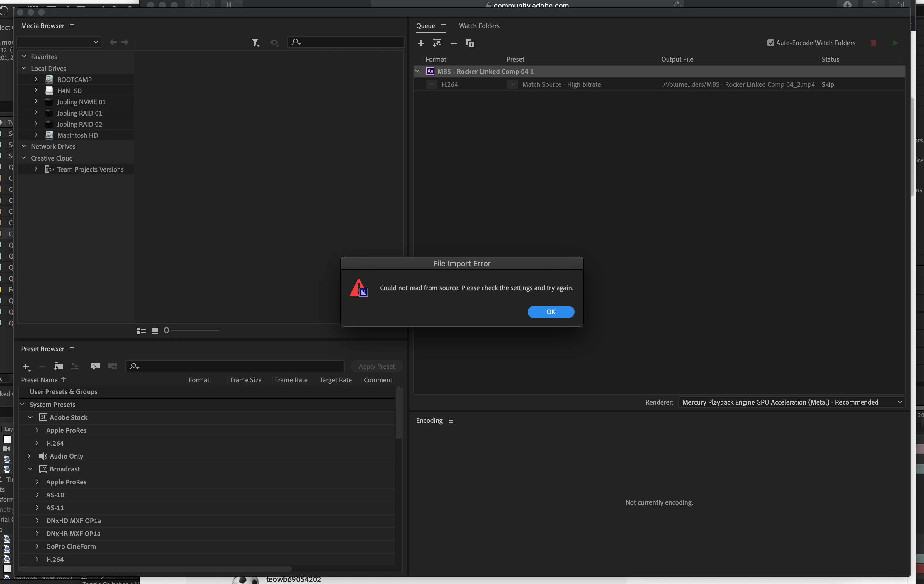This screenshot has height=584, width=924.
Task: Open the Renderer dropdown menu
Action: coord(791,402)
